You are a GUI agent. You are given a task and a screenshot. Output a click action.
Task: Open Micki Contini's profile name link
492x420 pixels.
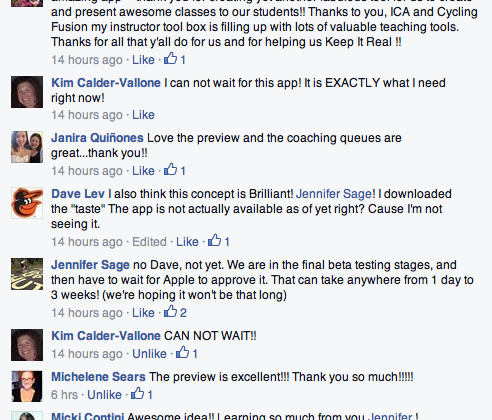coord(87,416)
